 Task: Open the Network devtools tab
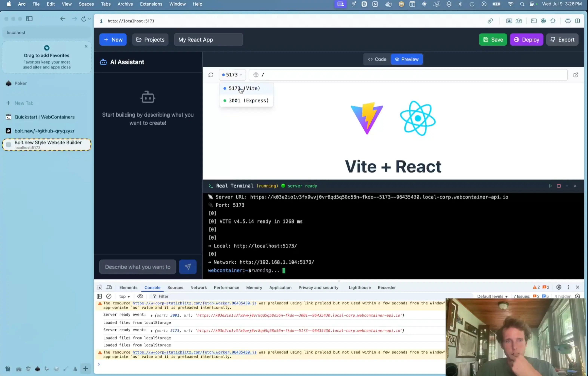pos(199,288)
